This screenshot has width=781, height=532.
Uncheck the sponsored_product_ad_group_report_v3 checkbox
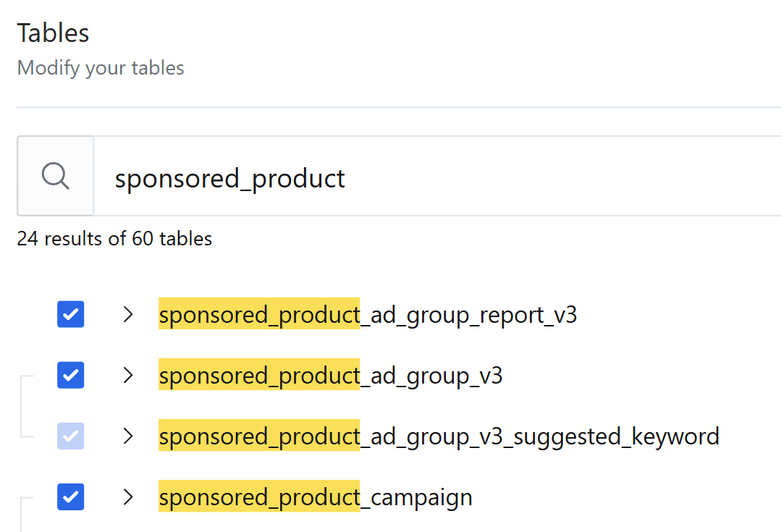coord(70,314)
